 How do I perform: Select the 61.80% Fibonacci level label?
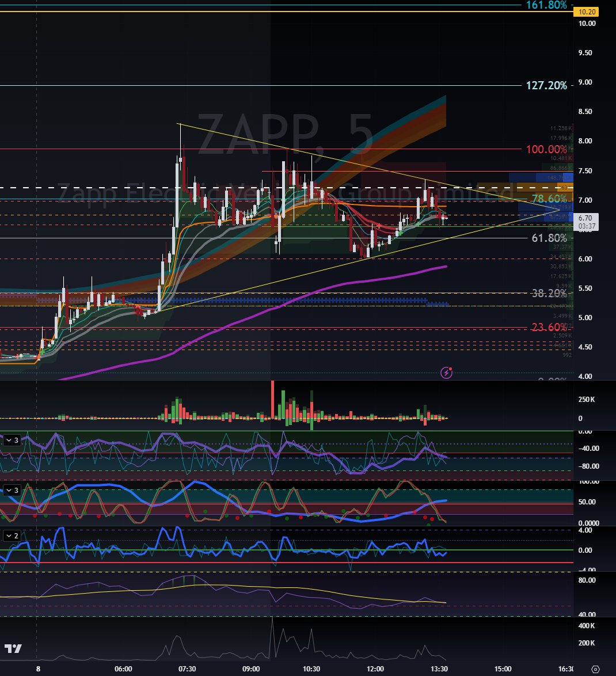coord(549,238)
